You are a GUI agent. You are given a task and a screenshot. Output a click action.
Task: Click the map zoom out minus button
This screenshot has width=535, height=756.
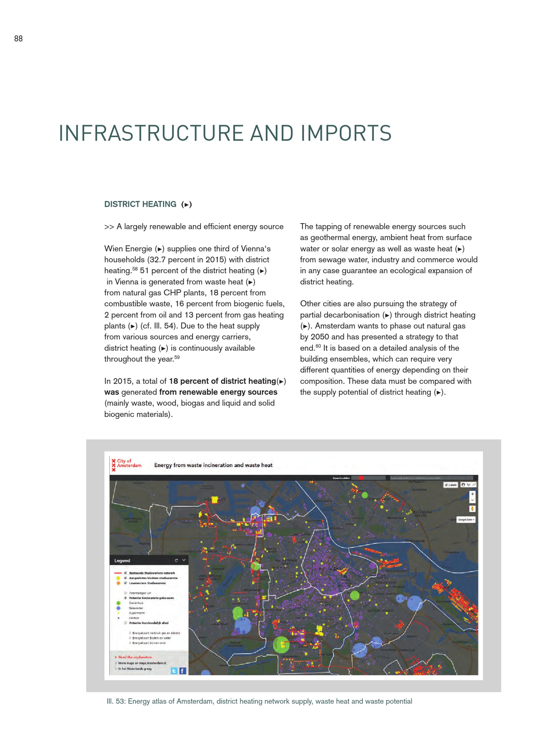(472, 500)
